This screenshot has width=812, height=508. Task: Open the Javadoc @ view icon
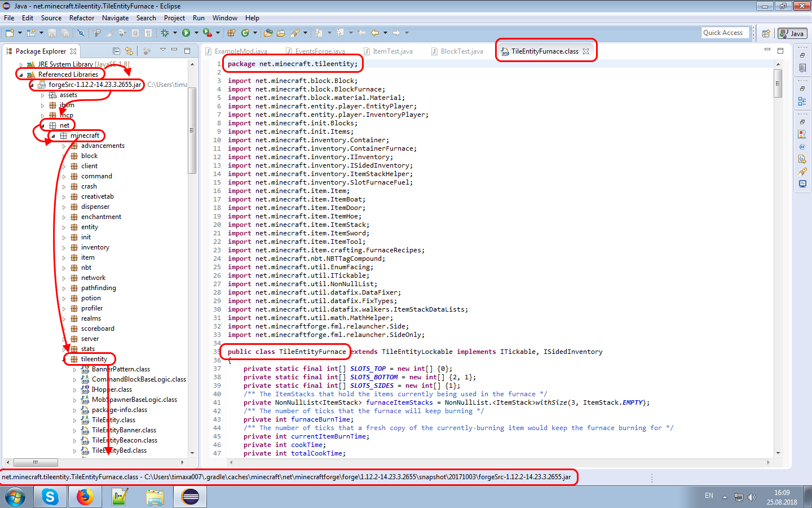802,147
